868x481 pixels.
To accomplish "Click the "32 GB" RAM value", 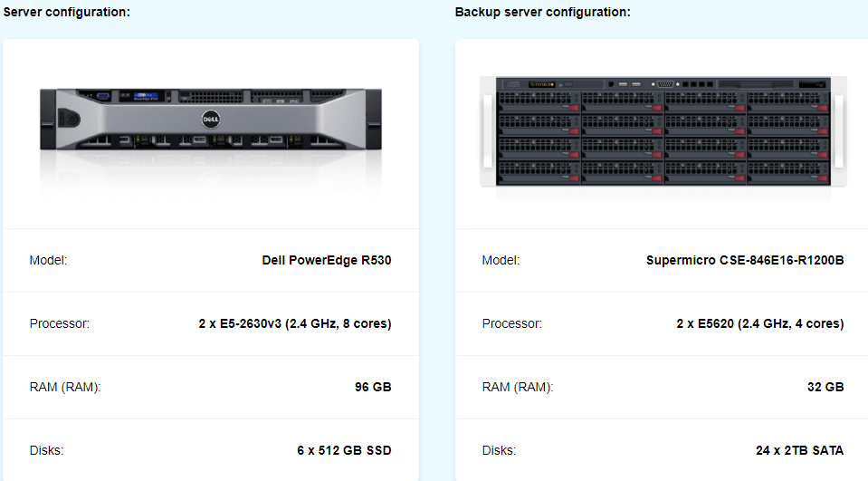I will [825, 387].
